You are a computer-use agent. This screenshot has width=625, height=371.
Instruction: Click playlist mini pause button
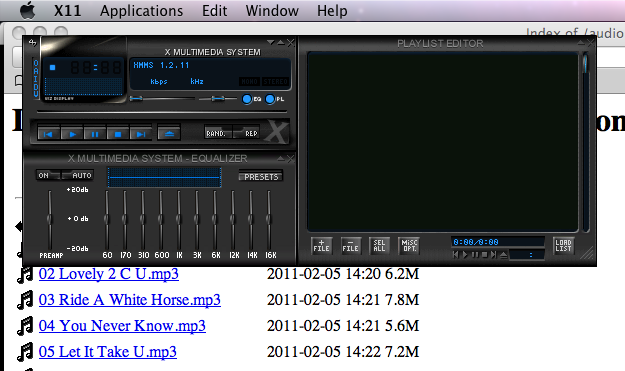pos(475,254)
